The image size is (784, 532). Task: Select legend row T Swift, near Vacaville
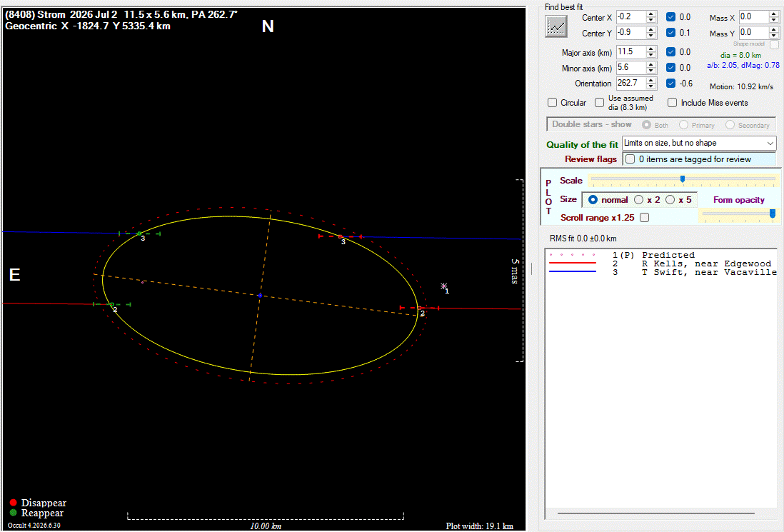tap(661, 272)
